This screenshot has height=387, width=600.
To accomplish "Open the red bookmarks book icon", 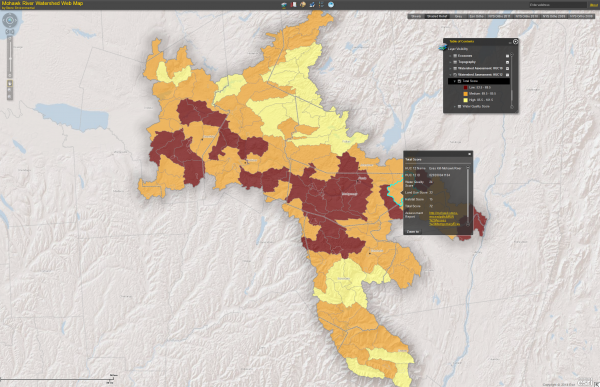I will point(293,5).
